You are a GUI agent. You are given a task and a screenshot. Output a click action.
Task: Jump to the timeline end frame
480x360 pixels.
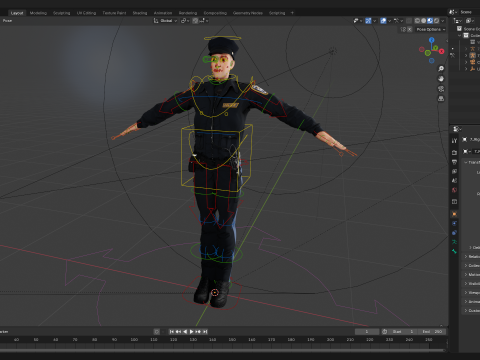205,332
